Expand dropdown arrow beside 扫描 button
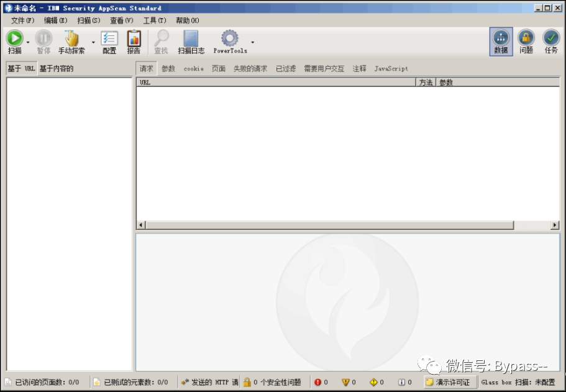 pyautogui.click(x=28, y=43)
